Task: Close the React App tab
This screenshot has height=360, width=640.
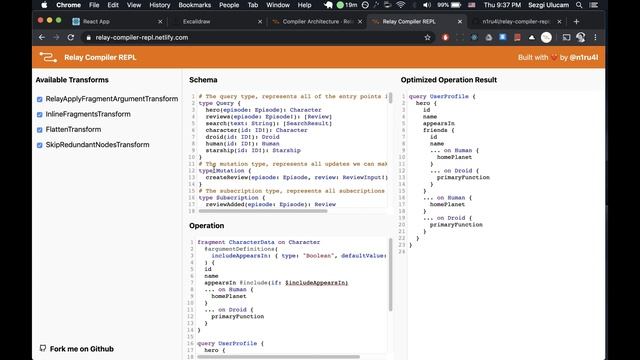Action: tap(160, 22)
